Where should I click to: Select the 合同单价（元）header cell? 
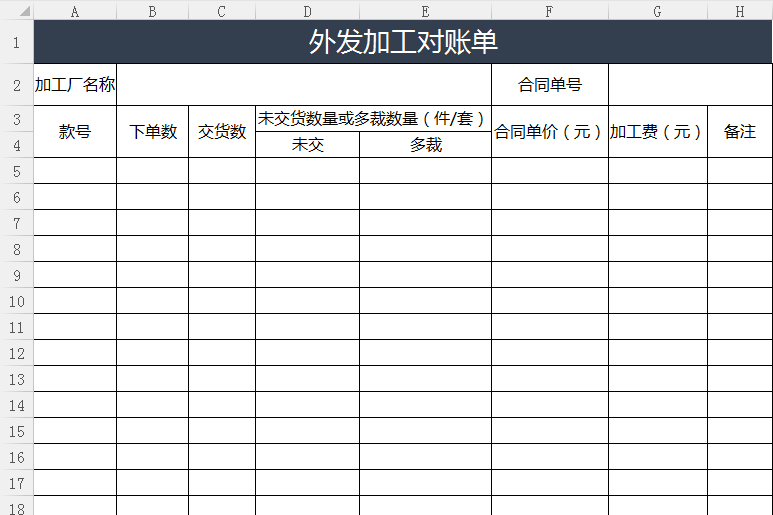coord(549,132)
